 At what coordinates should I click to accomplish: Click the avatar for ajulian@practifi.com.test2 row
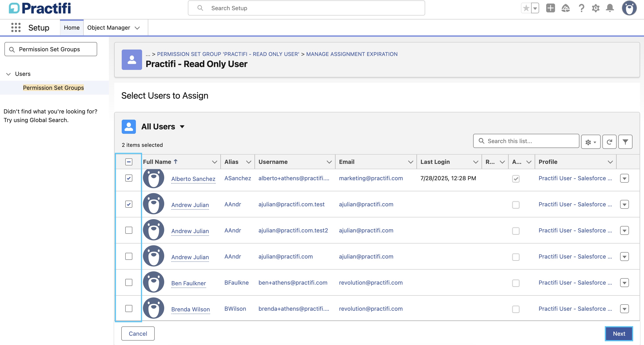click(154, 230)
